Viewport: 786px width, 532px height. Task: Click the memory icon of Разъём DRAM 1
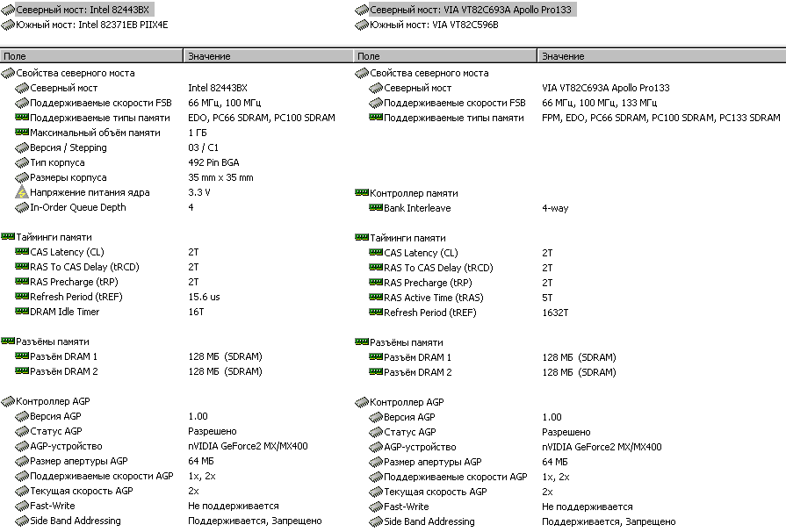pos(22,356)
